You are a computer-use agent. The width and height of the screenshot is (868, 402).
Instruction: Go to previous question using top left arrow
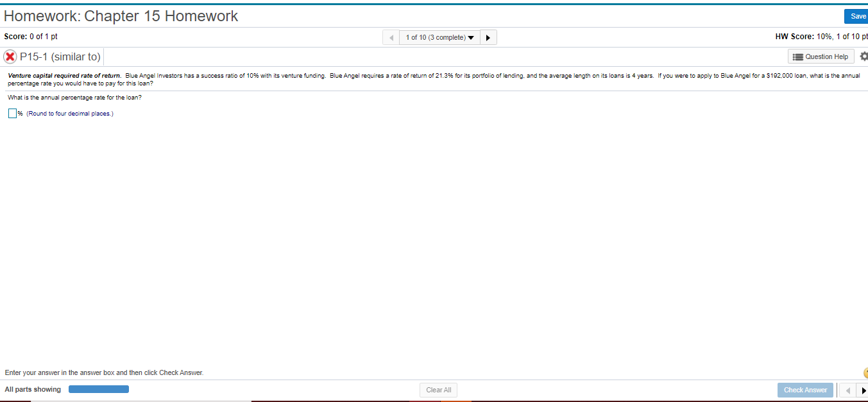click(391, 37)
